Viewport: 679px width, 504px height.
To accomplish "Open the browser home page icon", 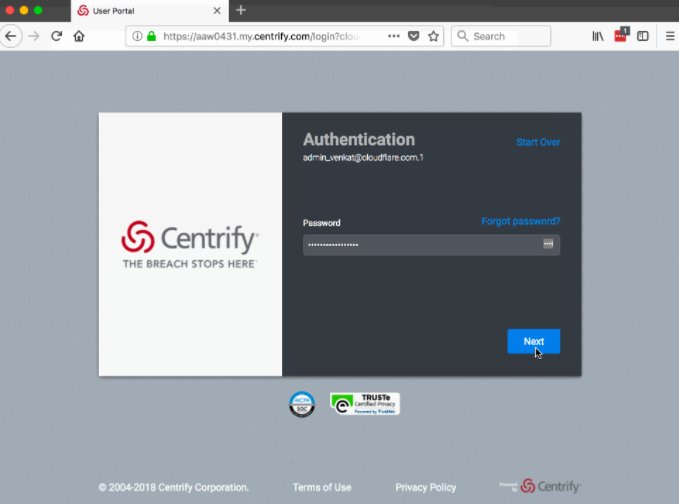I will 79,36.
